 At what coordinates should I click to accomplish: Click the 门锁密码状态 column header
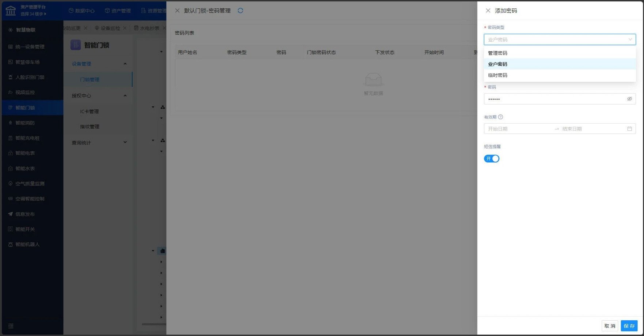point(321,52)
